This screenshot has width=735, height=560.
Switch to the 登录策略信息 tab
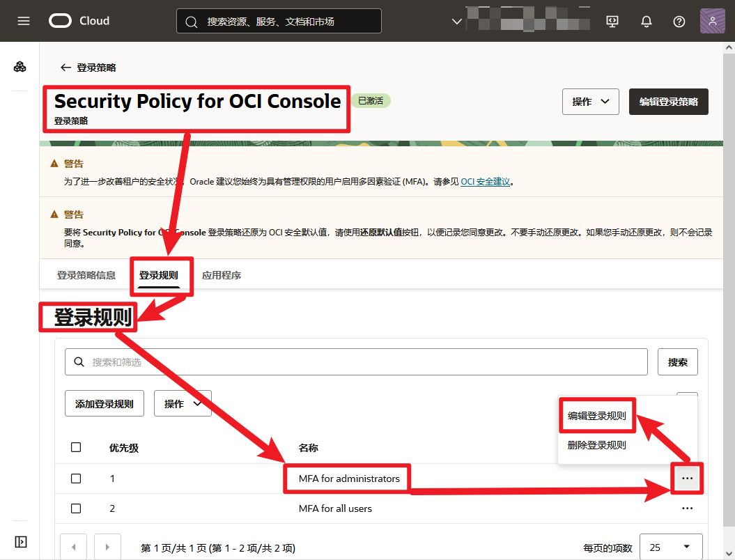(x=86, y=275)
